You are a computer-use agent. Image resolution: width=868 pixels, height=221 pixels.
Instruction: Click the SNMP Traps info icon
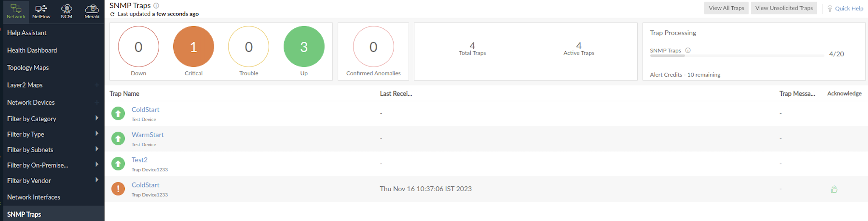coord(156,5)
